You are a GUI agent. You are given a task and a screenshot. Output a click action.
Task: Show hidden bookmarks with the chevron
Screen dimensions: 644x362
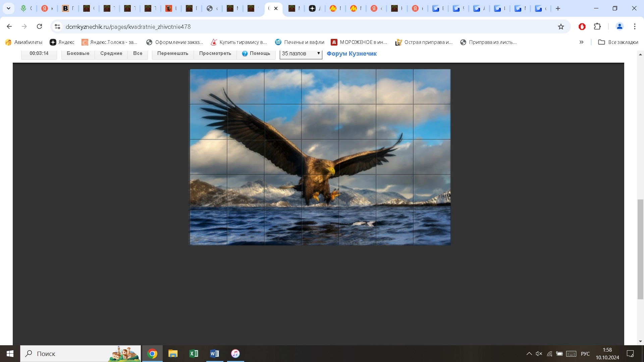581,42
